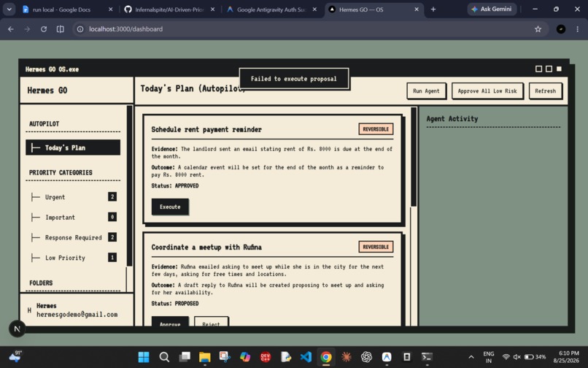Close the run local Google Docs tab

coord(110,9)
